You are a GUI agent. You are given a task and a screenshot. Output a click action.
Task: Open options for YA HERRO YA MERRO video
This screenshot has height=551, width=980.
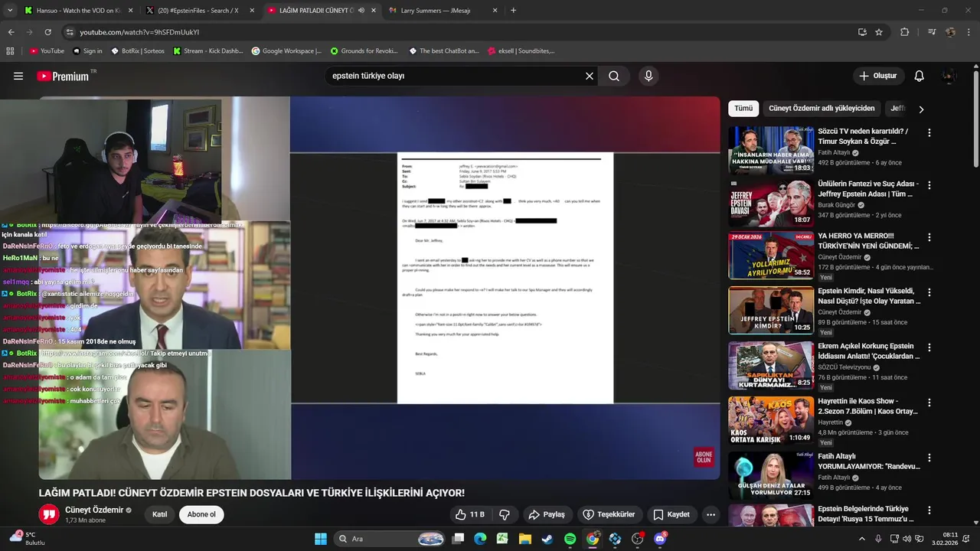coord(929,238)
